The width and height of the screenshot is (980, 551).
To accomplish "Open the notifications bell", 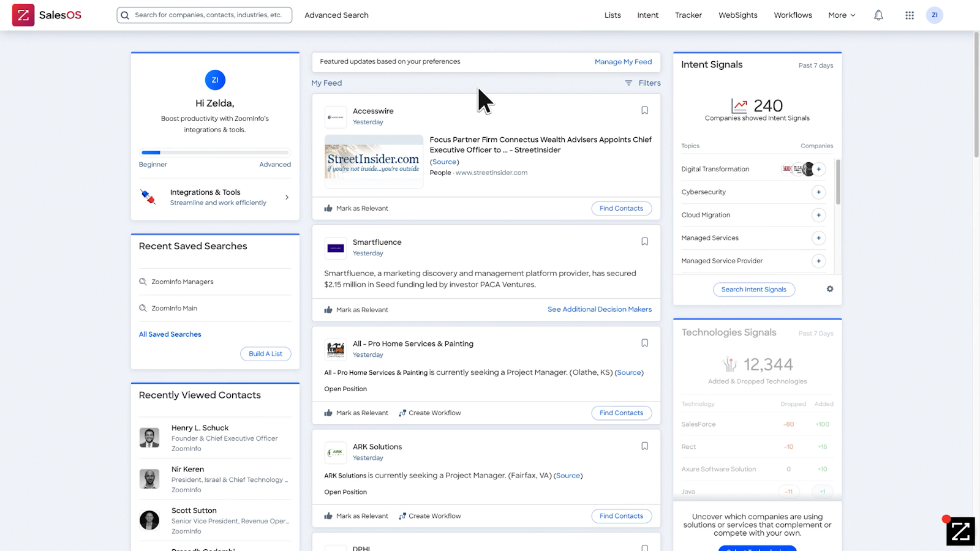I will click(878, 15).
